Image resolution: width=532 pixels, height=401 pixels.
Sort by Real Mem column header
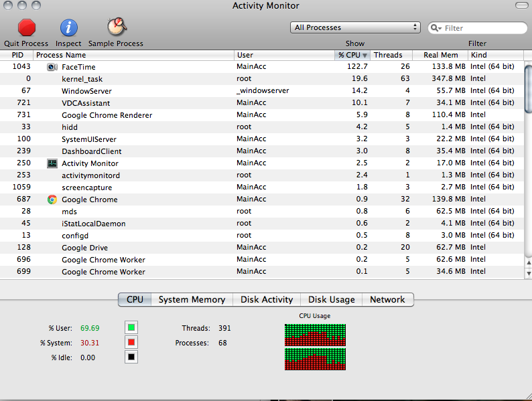pos(440,55)
